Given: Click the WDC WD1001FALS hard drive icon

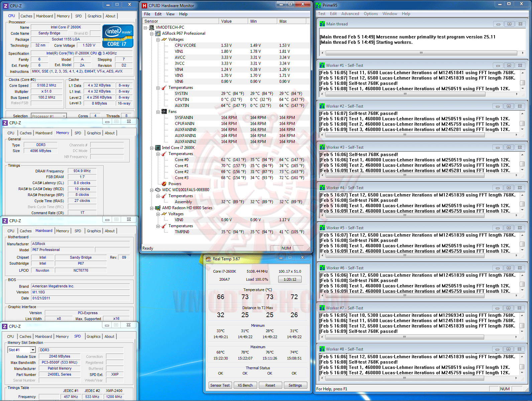Looking at the screenshot, I should point(158,190).
